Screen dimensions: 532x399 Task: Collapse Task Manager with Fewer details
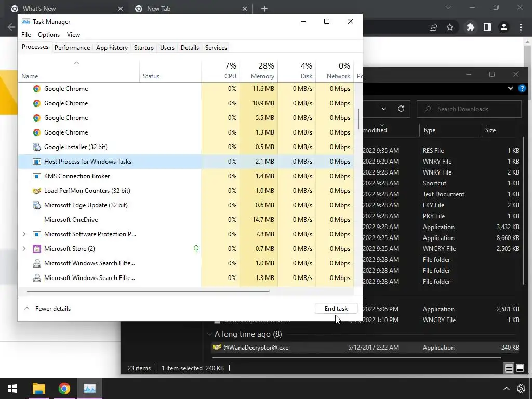(x=47, y=309)
